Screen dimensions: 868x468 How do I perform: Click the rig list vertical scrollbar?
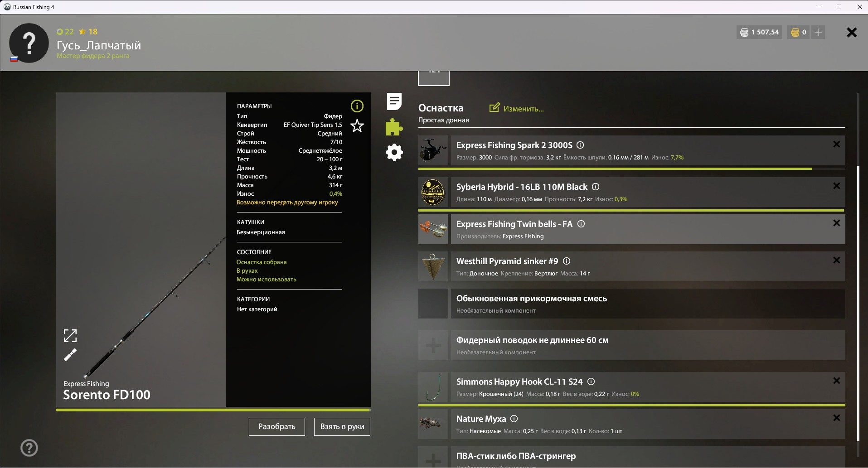(x=858, y=304)
